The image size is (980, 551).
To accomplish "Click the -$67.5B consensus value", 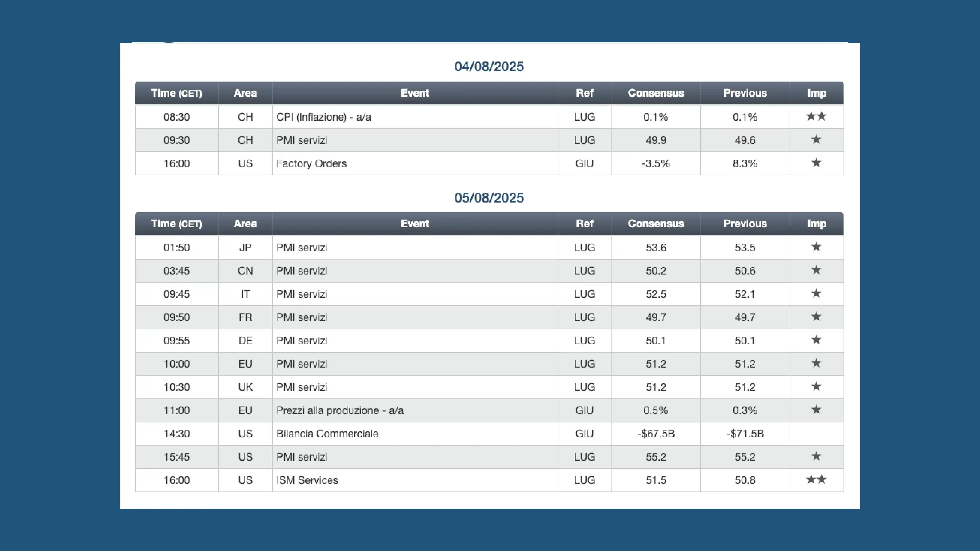I will (x=656, y=433).
